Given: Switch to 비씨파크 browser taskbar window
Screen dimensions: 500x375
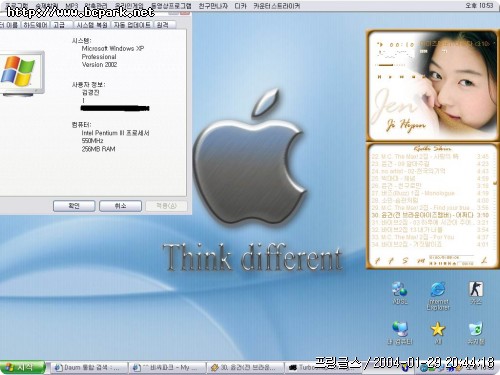Looking at the screenshot, I should [168, 368].
